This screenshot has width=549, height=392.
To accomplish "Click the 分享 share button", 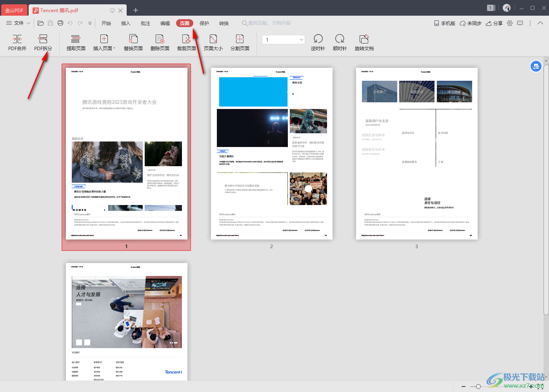I will click(x=494, y=23).
